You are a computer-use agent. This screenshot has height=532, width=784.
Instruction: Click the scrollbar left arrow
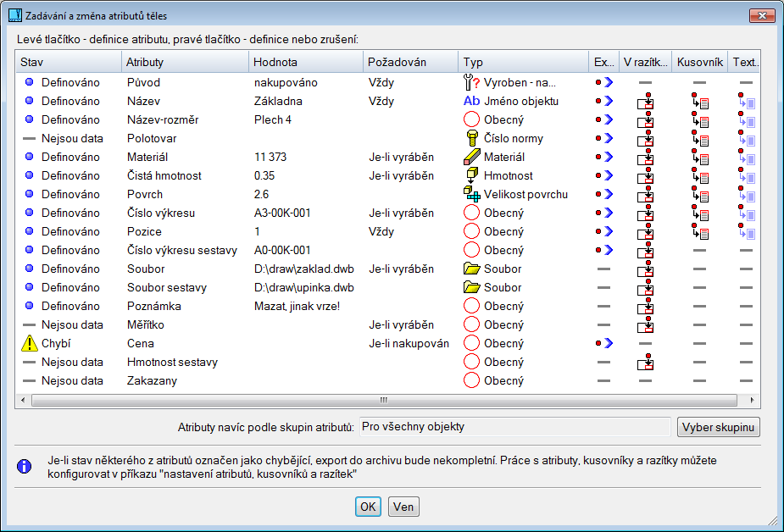23,400
